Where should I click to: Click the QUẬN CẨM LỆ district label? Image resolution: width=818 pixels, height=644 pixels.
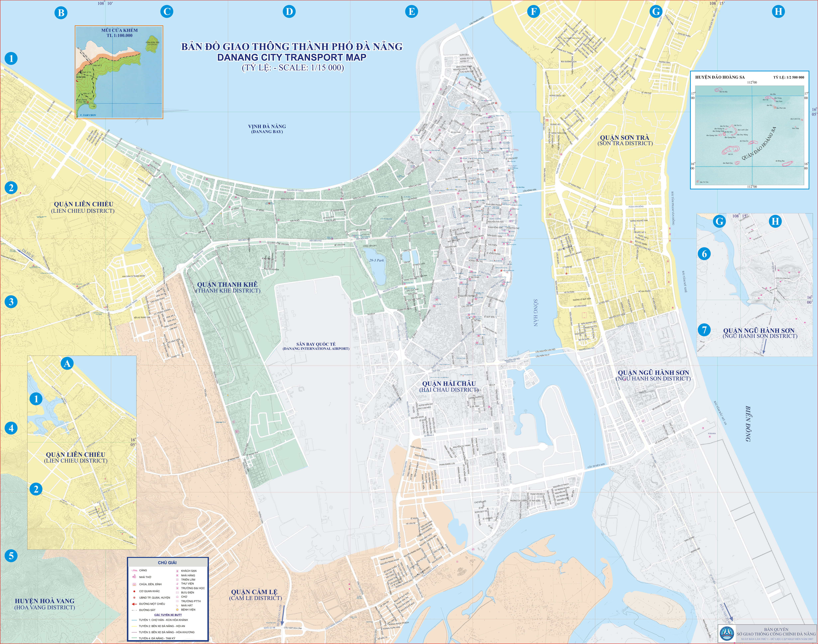pos(255,595)
